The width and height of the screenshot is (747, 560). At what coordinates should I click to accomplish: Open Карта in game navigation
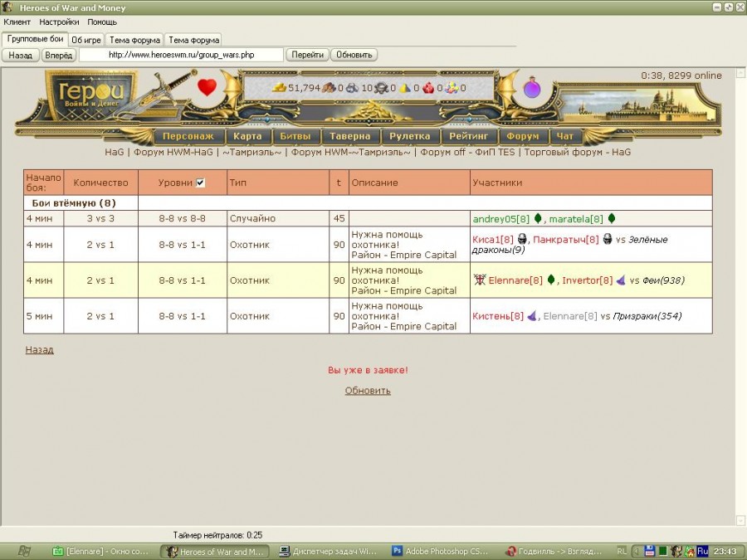point(247,136)
